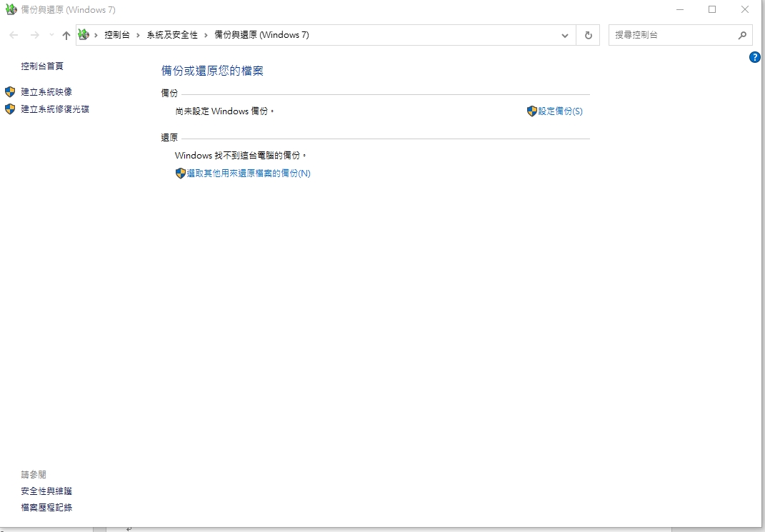Click the forward navigation arrow
This screenshot has height=532, width=765.
coord(34,35)
